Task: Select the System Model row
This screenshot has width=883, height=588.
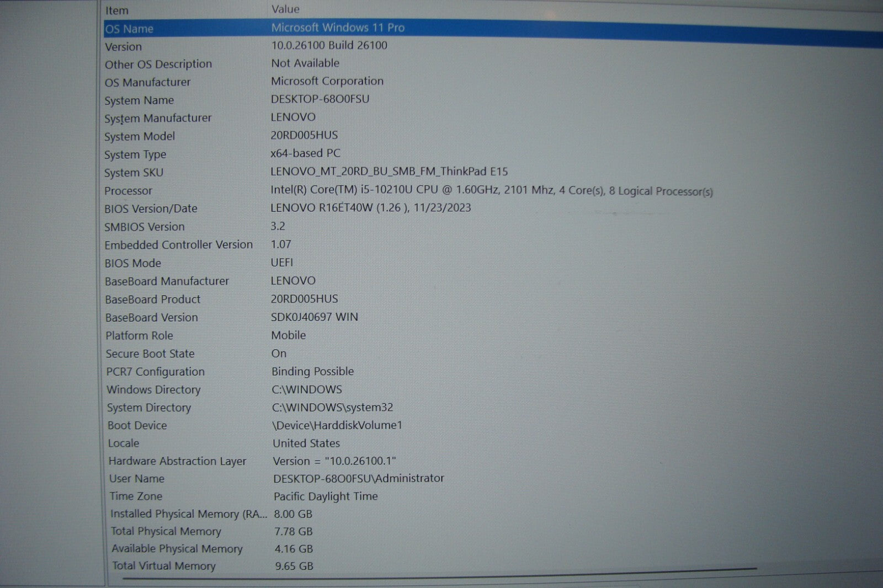Action: (x=140, y=136)
